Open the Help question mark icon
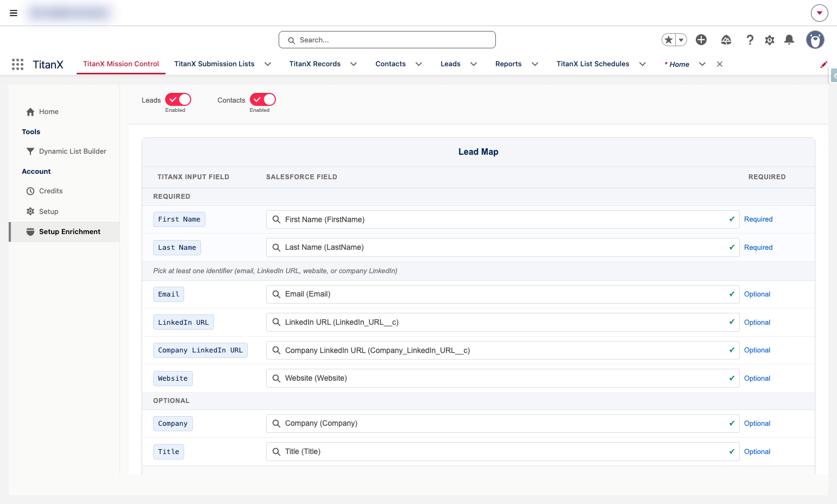The width and height of the screenshot is (837, 504). (750, 40)
